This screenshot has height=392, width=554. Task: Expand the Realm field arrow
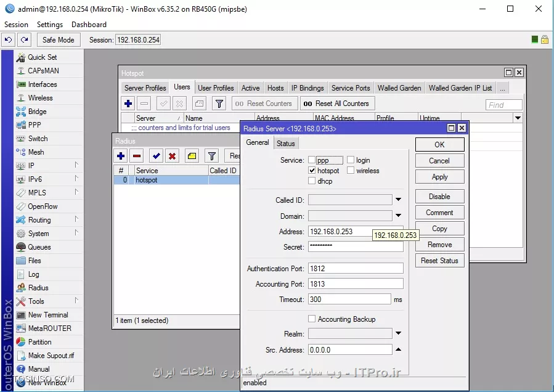[x=398, y=333]
